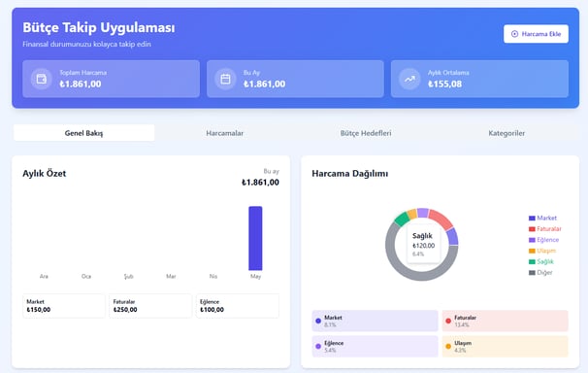
Task: Click the purple dot beside Eğlence percentage
Action: 318,347
